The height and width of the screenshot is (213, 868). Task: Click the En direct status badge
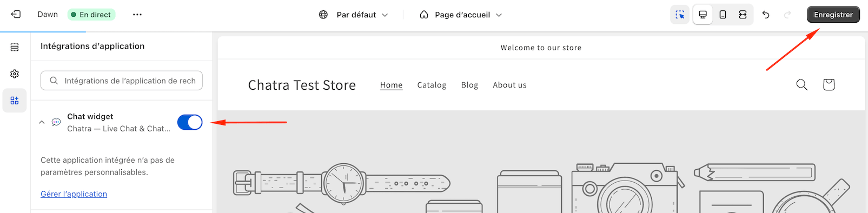[91, 15]
